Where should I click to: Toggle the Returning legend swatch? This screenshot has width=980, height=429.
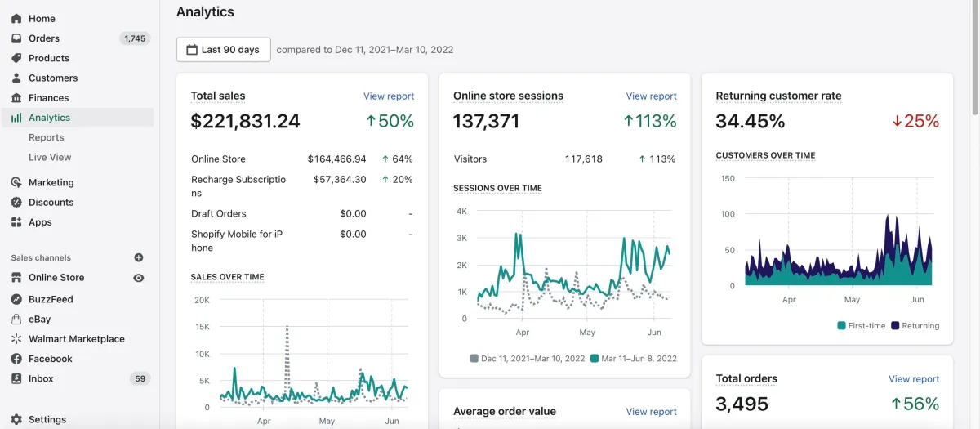(895, 325)
